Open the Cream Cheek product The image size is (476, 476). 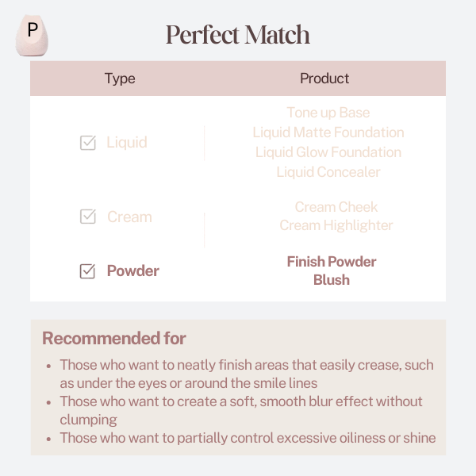(x=336, y=207)
